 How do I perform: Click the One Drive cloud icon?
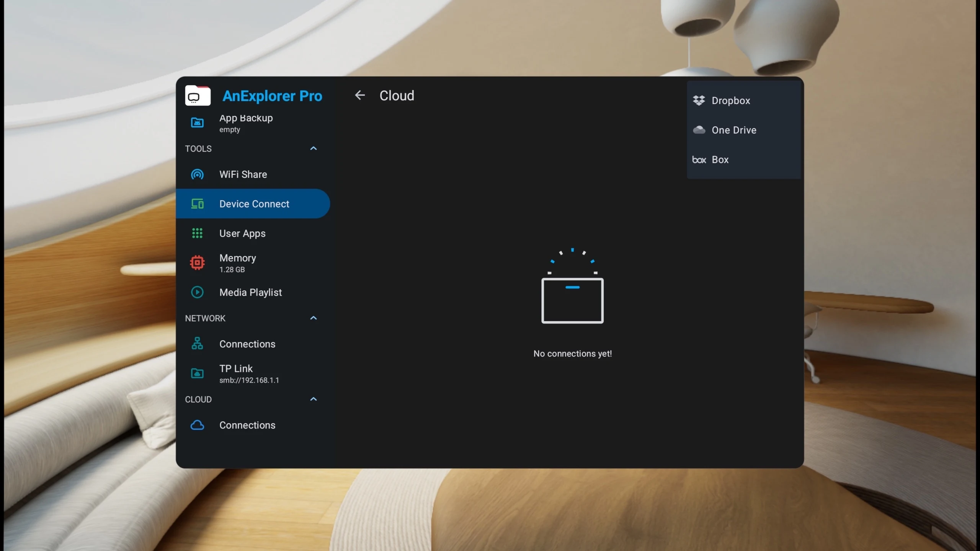click(x=699, y=130)
